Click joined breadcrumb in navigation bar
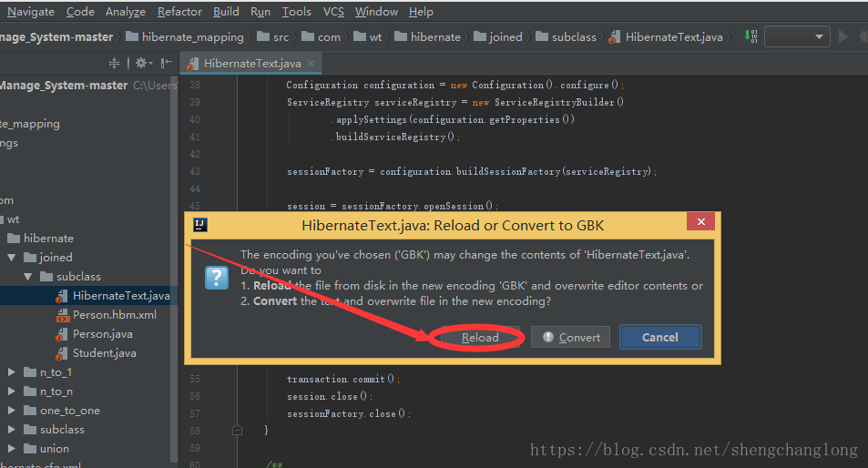 (x=498, y=37)
